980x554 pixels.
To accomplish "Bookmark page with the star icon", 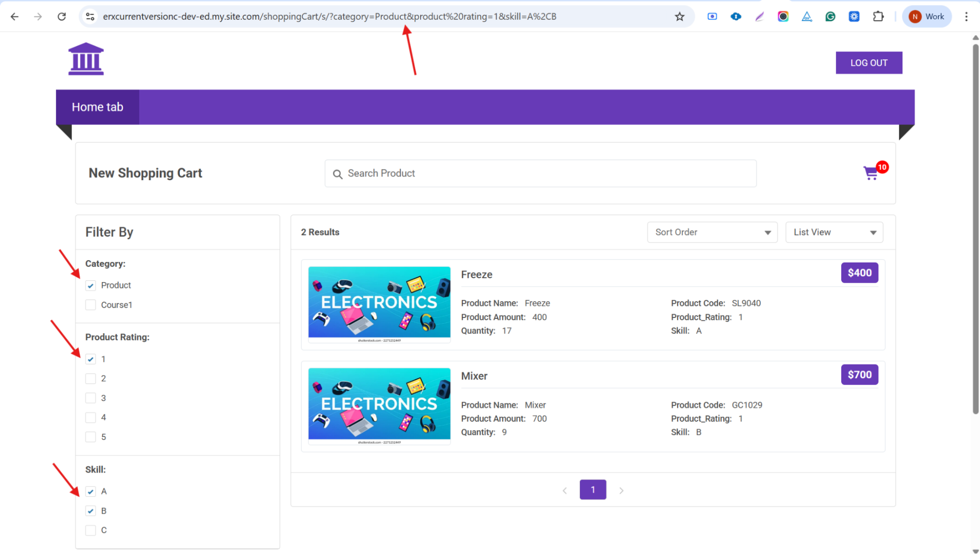I will pos(679,17).
